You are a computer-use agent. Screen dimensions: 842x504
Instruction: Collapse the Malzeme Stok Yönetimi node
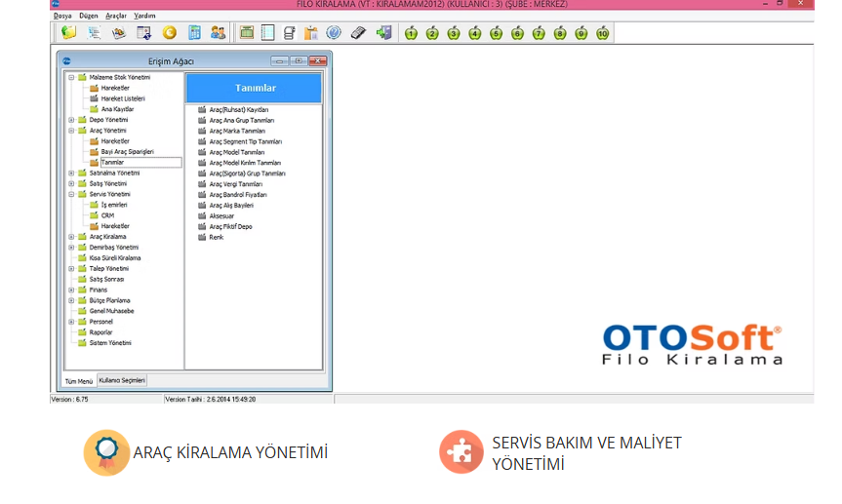coord(71,77)
